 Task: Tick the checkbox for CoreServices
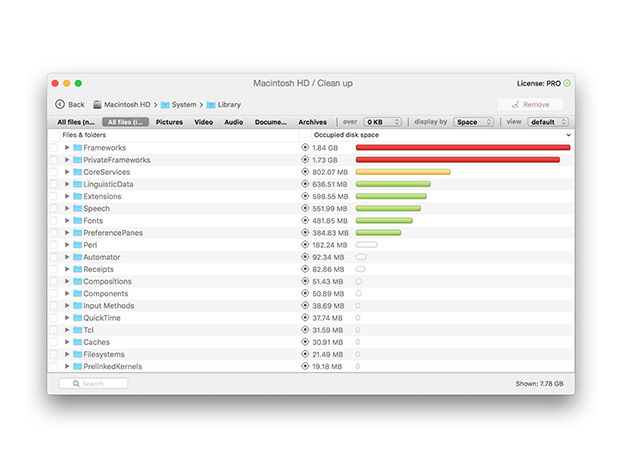point(53,172)
